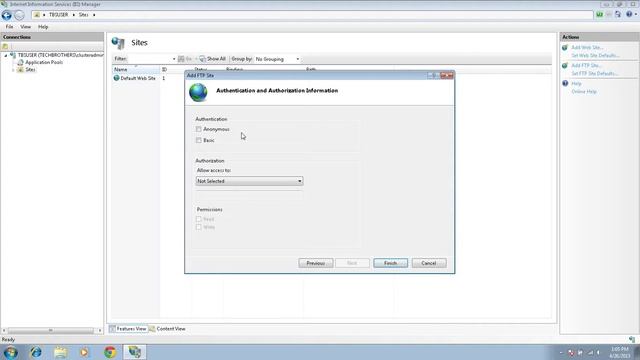
Task: Open the Allow access to 'Not Selected' dropdown
Action: tap(249, 181)
